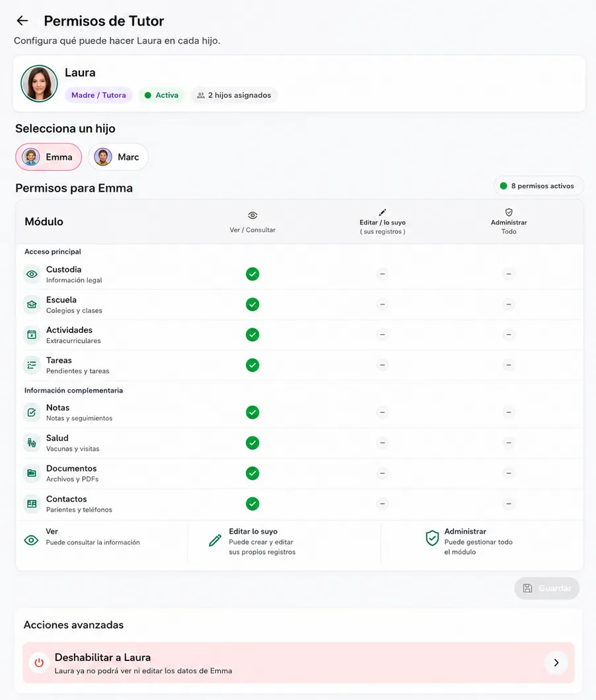This screenshot has height=700, width=596.
Task: Click the Contactos address card icon
Action: coord(32,504)
